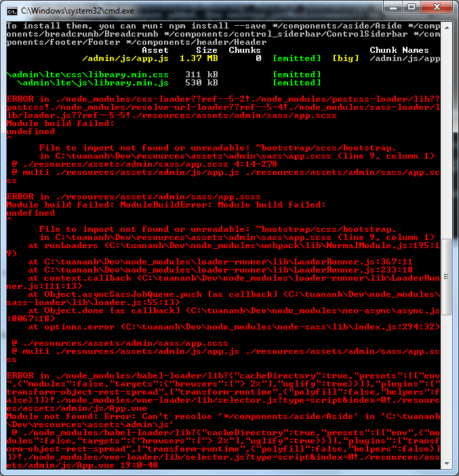The width and height of the screenshot is (459, 476).
Task: Click the yellow [big] flag
Action: point(346,58)
